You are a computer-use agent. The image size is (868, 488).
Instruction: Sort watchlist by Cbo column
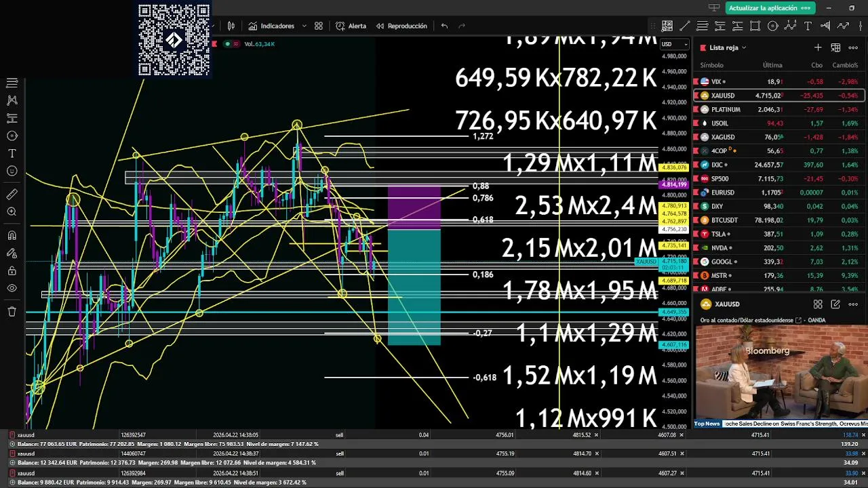pyautogui.click(x=817, y=65)
